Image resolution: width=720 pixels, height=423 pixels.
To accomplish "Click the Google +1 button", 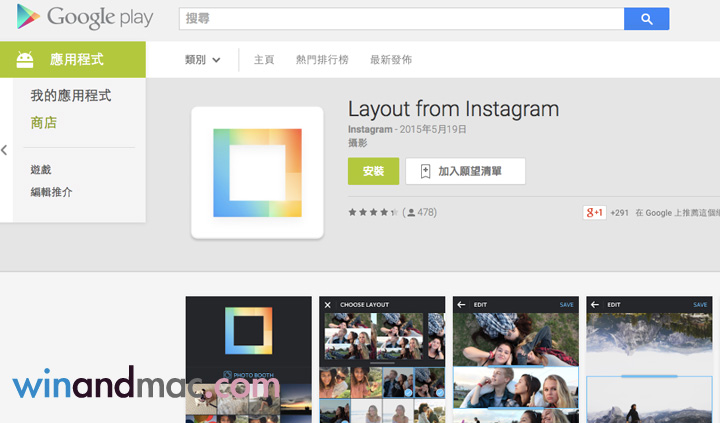I will [x=594, y=213].
